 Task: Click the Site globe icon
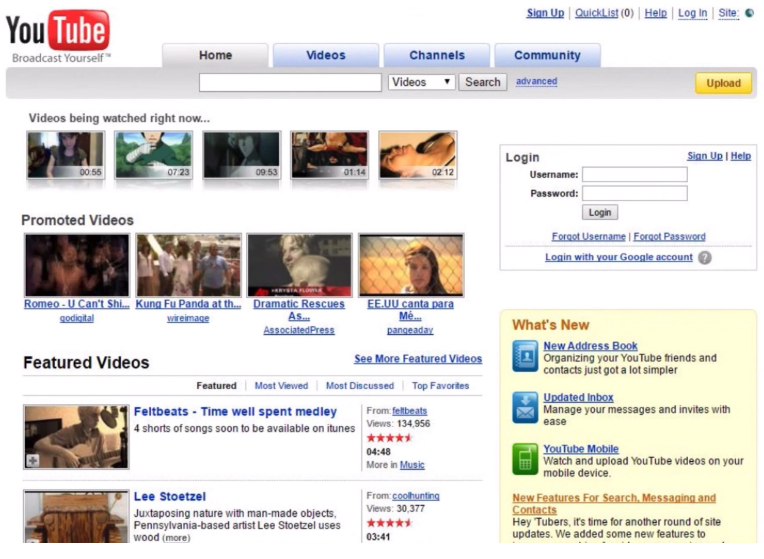pos(749,13)
